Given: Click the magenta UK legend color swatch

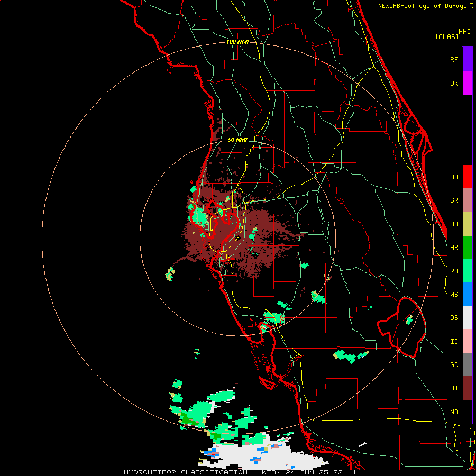Looking at the screenshot, I should 467,83.
